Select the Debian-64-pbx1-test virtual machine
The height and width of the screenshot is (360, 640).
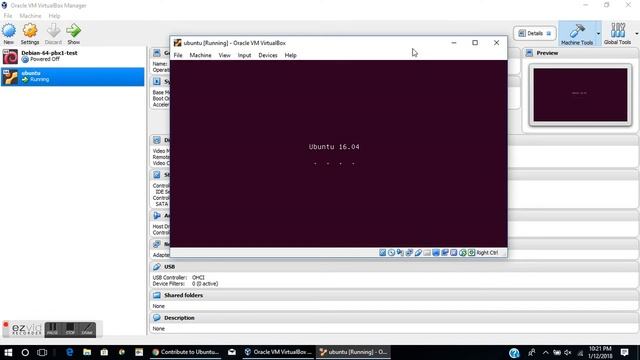pyautogui.click(x=73, y=56)
